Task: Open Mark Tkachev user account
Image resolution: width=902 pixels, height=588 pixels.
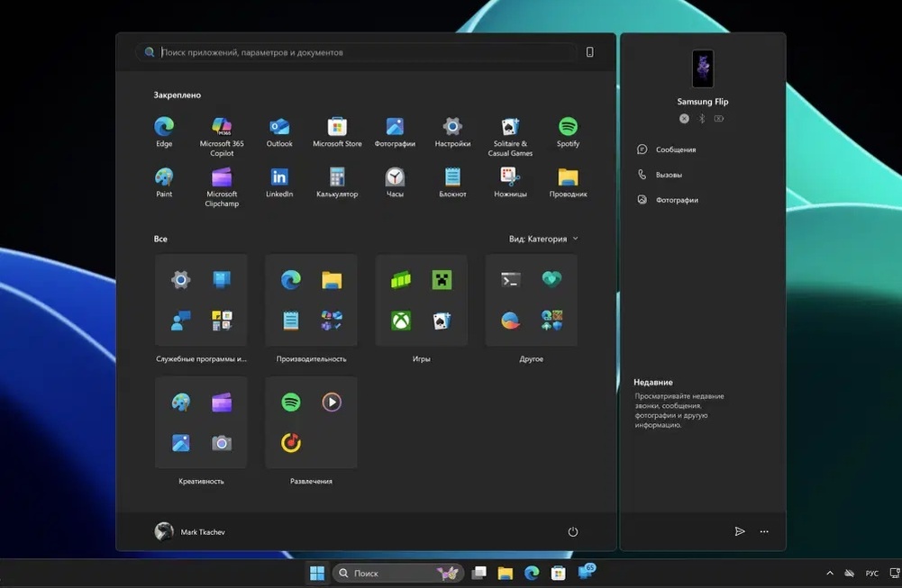Action: pos(190,531)
